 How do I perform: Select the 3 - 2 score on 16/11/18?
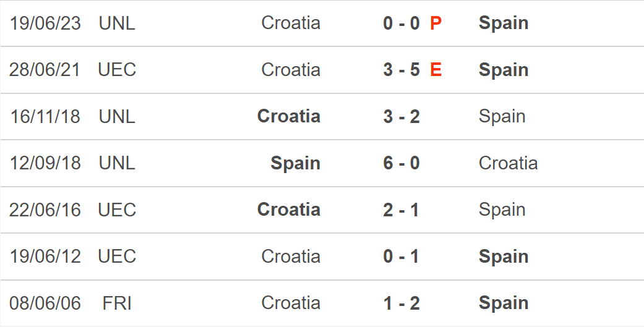[x=401, y=117]
